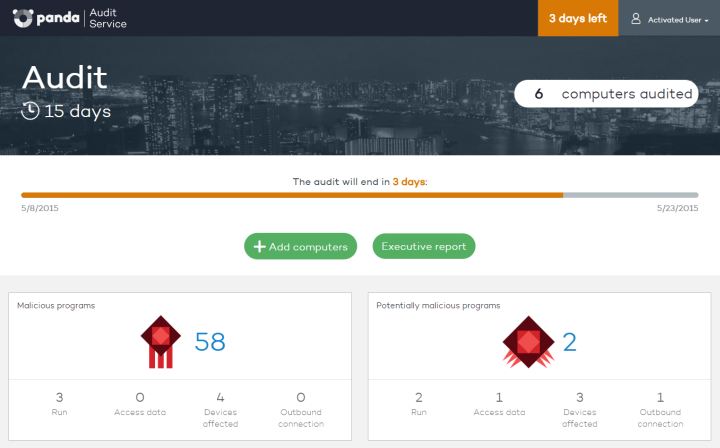Click the orange 3 days left banner
The width and height of the screenshot is (720, 448).
[578, 18]
